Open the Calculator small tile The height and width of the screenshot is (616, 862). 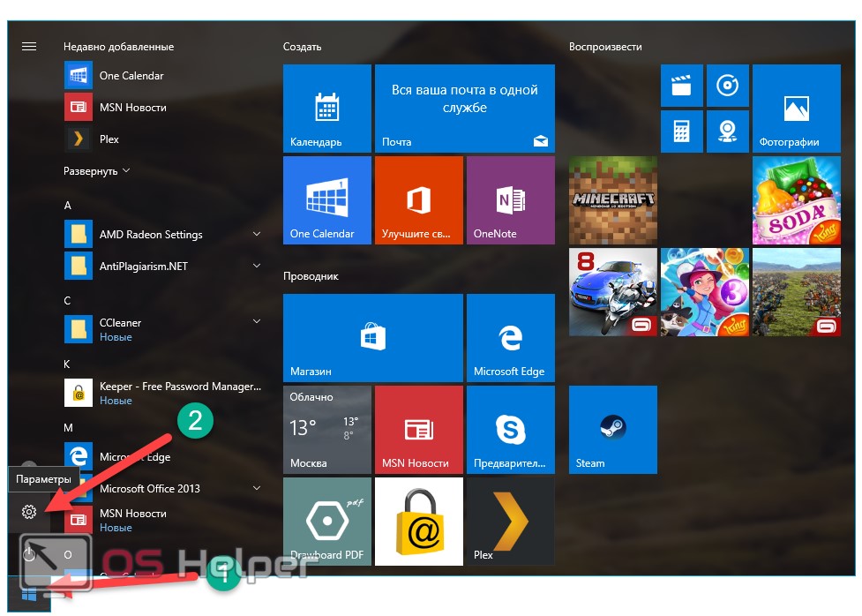pyautogui.click(x=681, y=131)
